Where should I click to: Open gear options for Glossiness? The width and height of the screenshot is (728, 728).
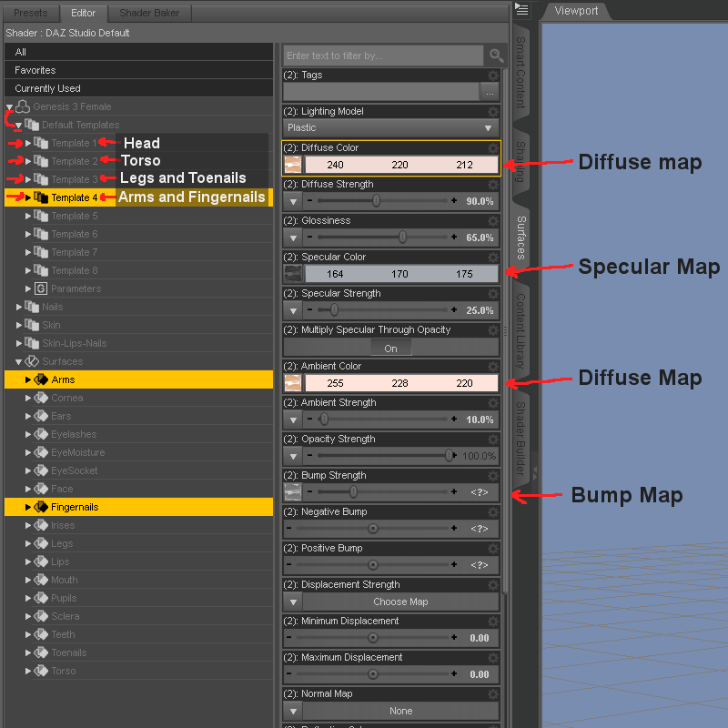pos(492,221)
